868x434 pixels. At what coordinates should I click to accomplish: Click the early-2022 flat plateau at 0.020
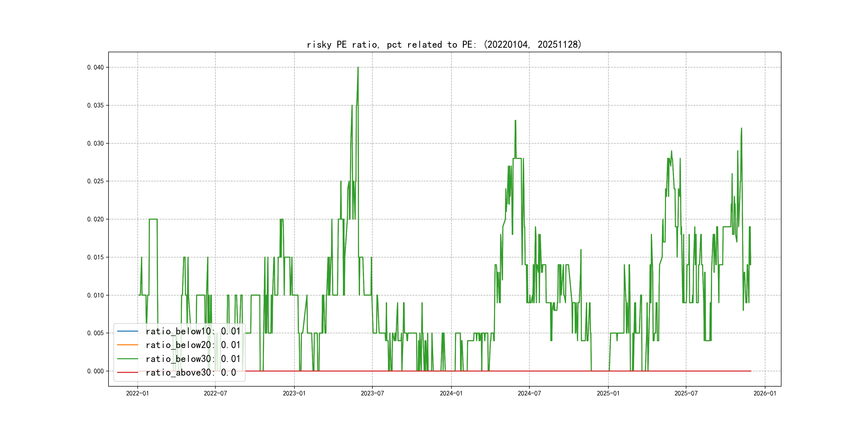point(153,219)
